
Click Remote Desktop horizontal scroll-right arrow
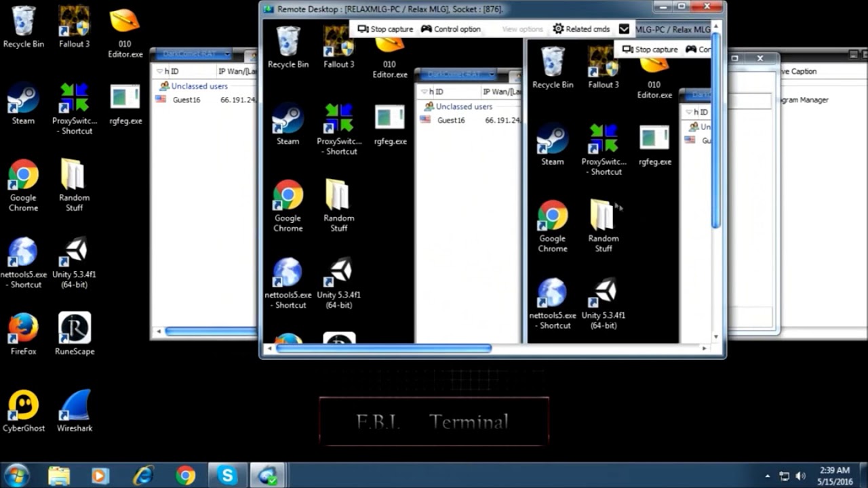pyautogui.click(x=704, y=348)
